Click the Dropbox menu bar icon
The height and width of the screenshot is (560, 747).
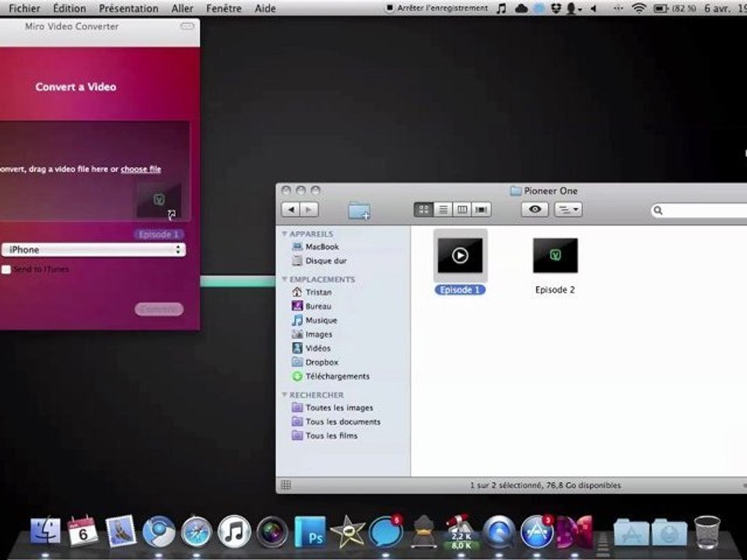point(556,8)
